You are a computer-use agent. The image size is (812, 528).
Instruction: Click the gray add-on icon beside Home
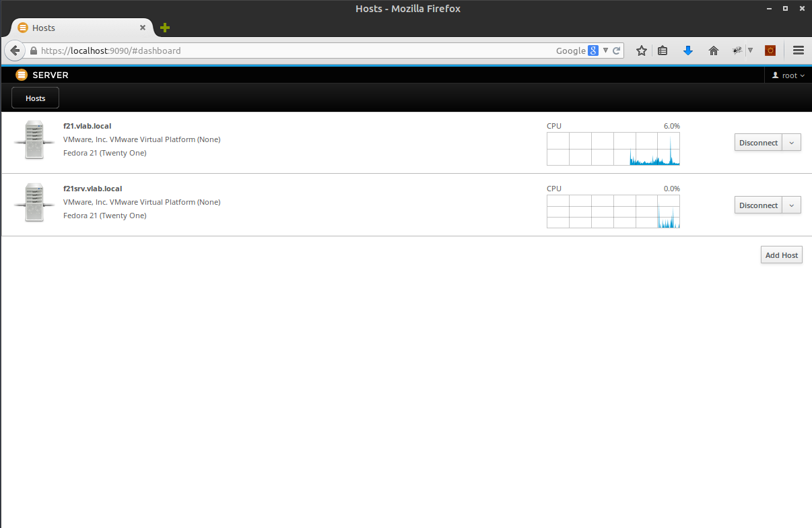coord(738,51)
